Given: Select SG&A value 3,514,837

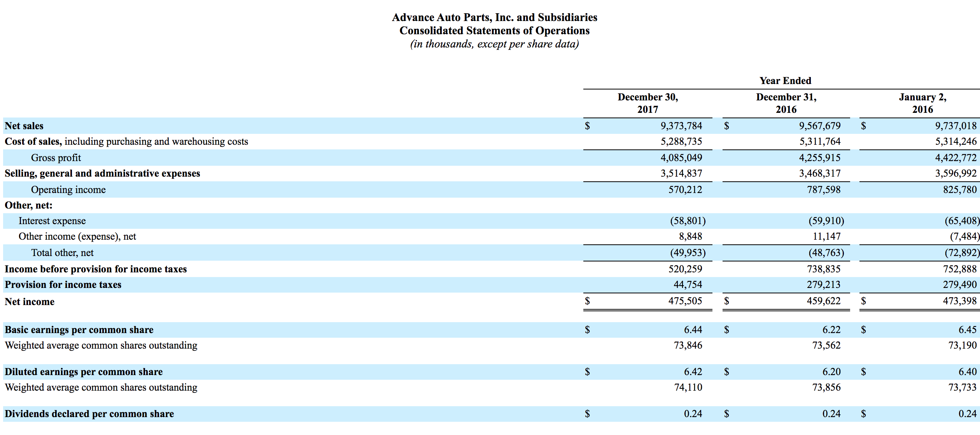Looking at the screenshot, I should (x=681, y=174).
